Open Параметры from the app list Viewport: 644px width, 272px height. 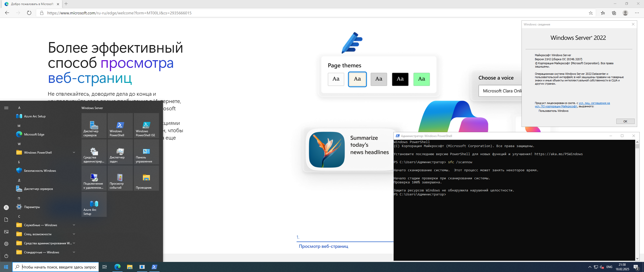[x=45, y=207]
